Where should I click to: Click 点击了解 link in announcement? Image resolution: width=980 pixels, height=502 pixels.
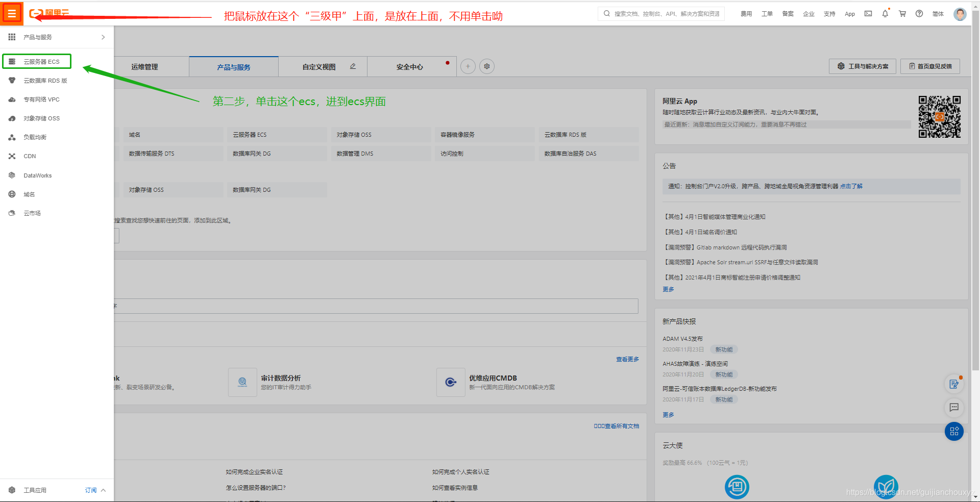[851, 186]
